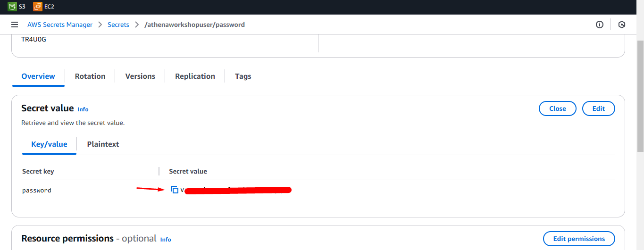Open the S3 service shortcut

click(17, 7)
